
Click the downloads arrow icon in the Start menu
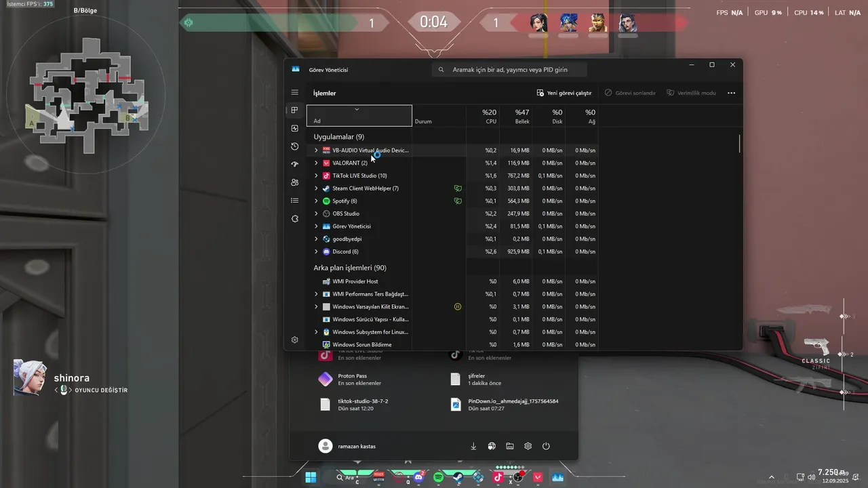pyautogui.click(x=473, y=446)
